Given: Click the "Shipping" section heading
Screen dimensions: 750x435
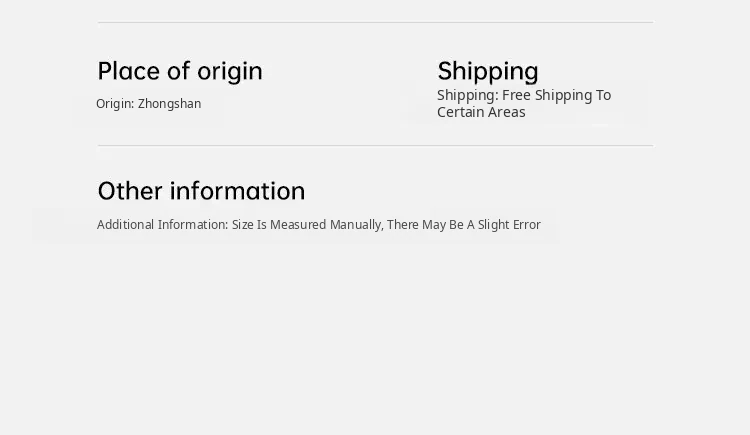Looking at the screenshot, I should pos(488,71).
